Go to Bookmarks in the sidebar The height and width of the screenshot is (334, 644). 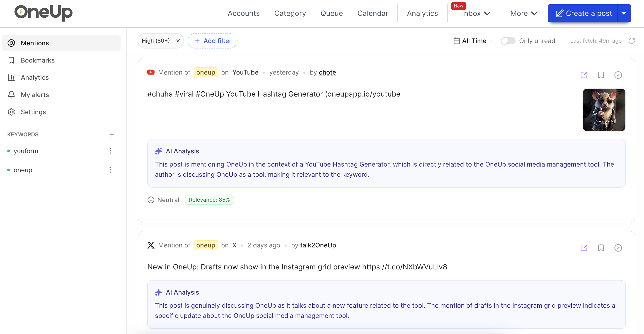coord(37,60)
